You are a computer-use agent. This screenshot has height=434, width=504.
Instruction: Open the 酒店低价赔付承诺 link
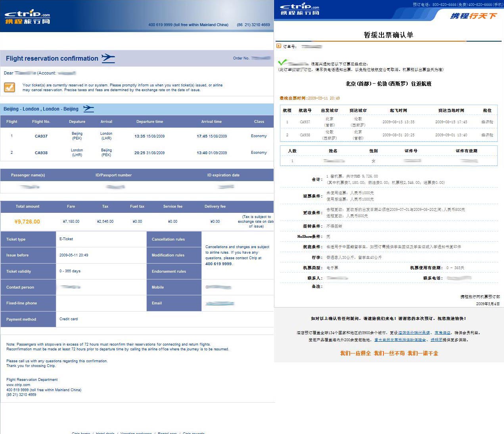point(414,333)
